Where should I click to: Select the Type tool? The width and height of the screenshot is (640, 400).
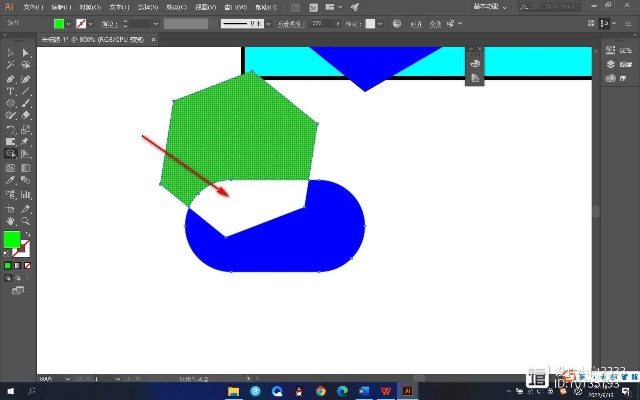[10, 91]
